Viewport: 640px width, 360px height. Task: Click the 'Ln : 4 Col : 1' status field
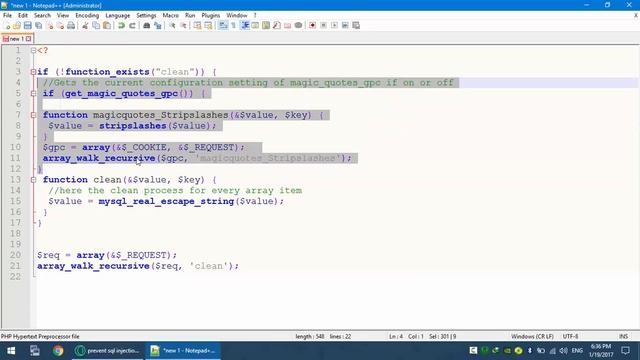[406, 337]
